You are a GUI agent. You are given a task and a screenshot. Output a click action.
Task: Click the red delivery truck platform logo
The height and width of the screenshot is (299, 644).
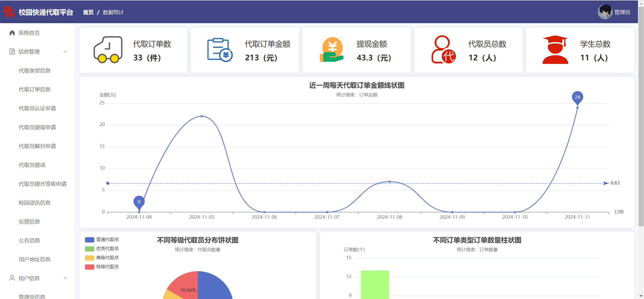(x=9, y=12)
